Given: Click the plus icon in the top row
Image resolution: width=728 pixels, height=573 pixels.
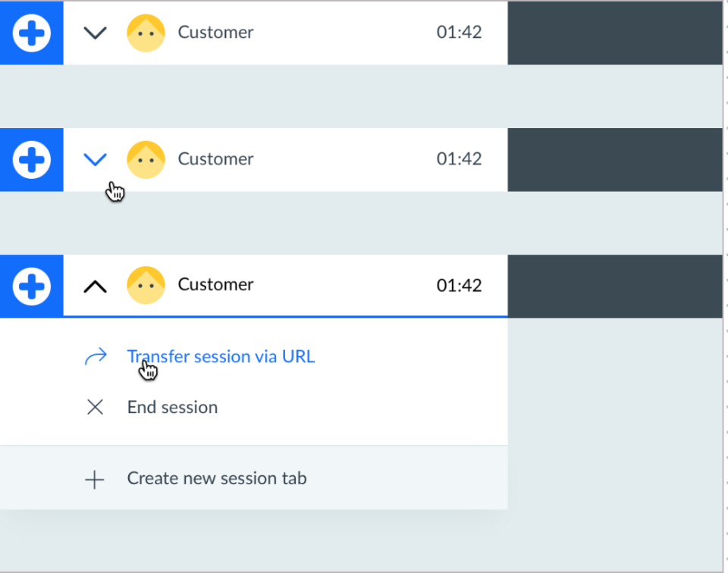Looking at the screenshot, I should click(x=32, y=33).
